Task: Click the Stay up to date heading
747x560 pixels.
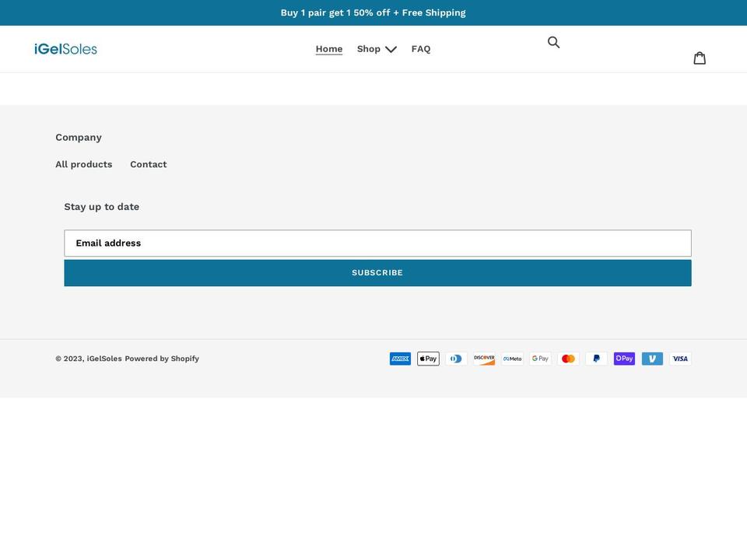Action: click(x=102, y=207)
